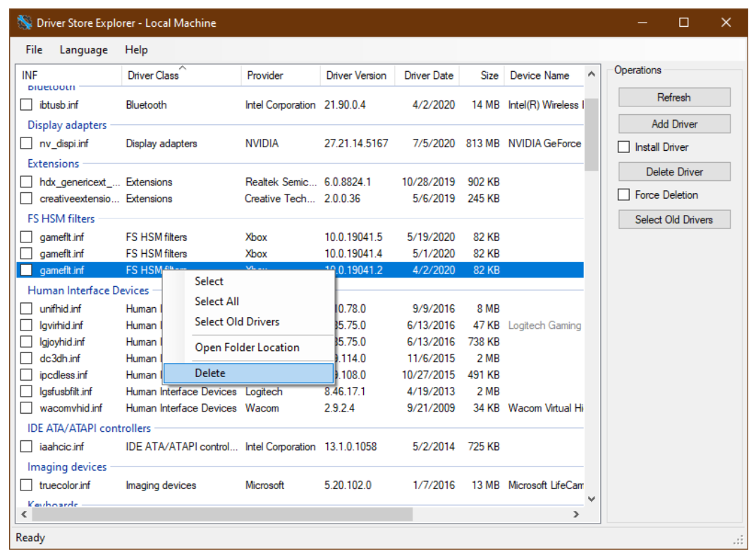This screenshot has width=756, height=556.
Task: Collapse the Display adapters group header
Action: tap(67, 125)
